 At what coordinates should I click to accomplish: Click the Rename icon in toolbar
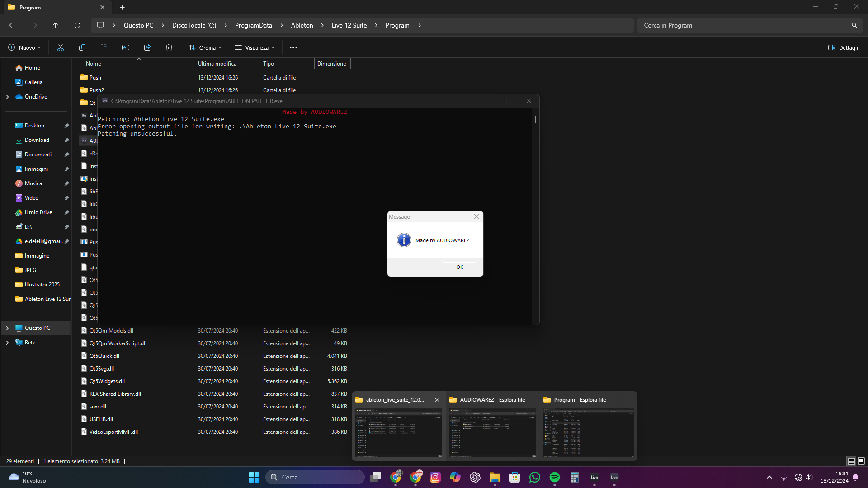pos(126,47)
